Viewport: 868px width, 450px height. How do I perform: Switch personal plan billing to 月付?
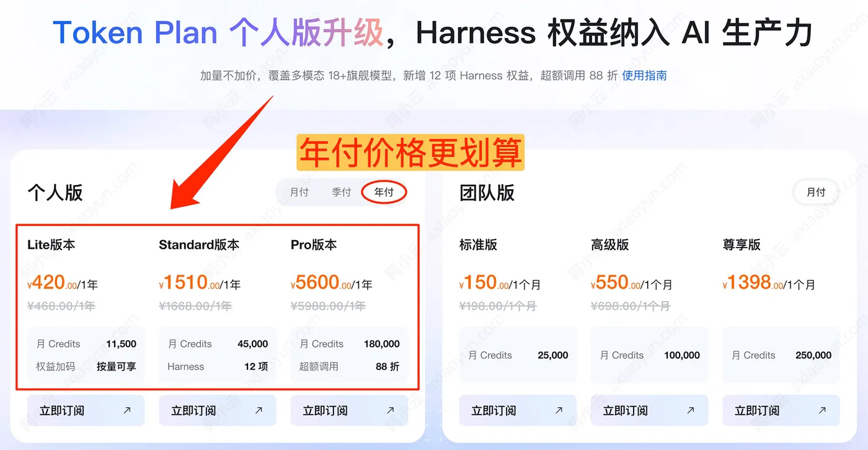click(299, 192)
